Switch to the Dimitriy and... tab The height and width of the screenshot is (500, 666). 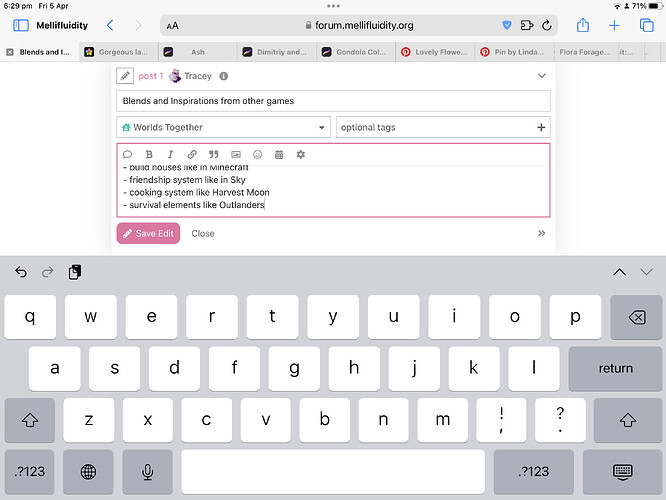pos(277,52)
